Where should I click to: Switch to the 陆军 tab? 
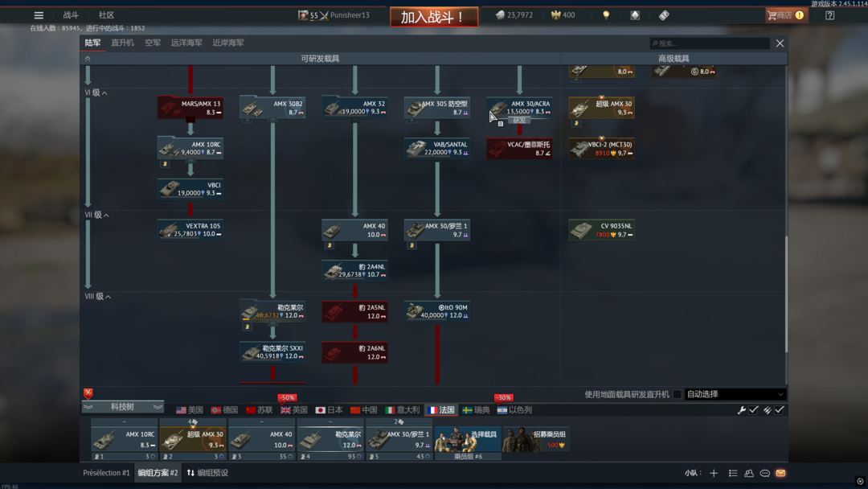click(92, 43)
